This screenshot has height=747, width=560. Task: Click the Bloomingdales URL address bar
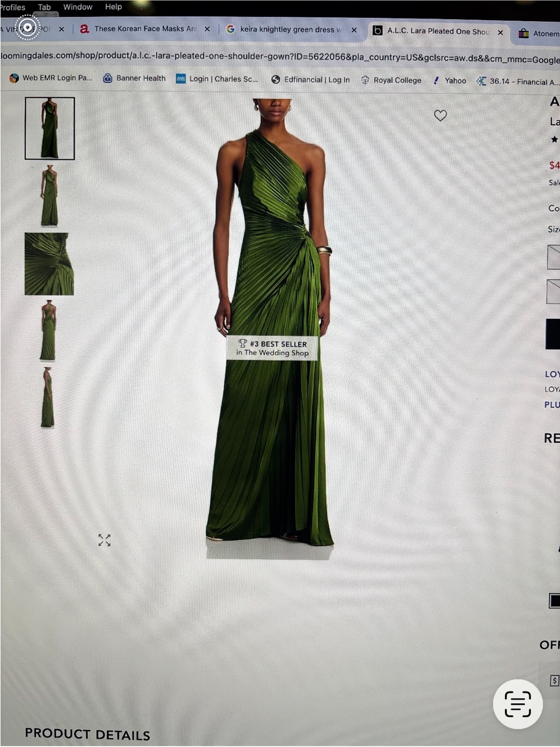click(280, 57)
